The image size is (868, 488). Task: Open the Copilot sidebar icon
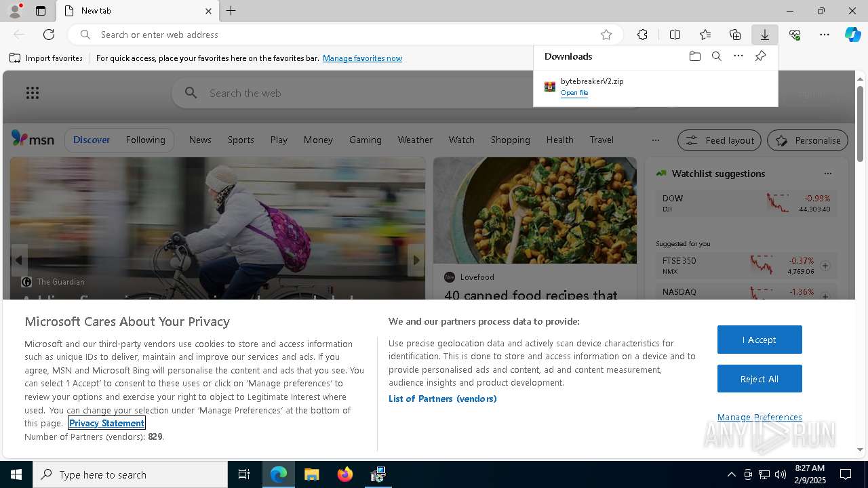click(852, 35)
